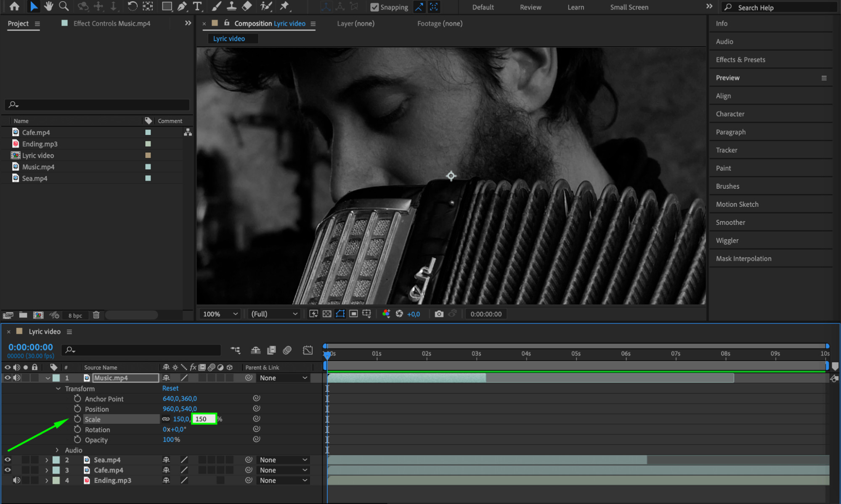Mute the Ending.mp3 layer audio
The width and height of the screenshot is (841, 504).
pos(16,480)
